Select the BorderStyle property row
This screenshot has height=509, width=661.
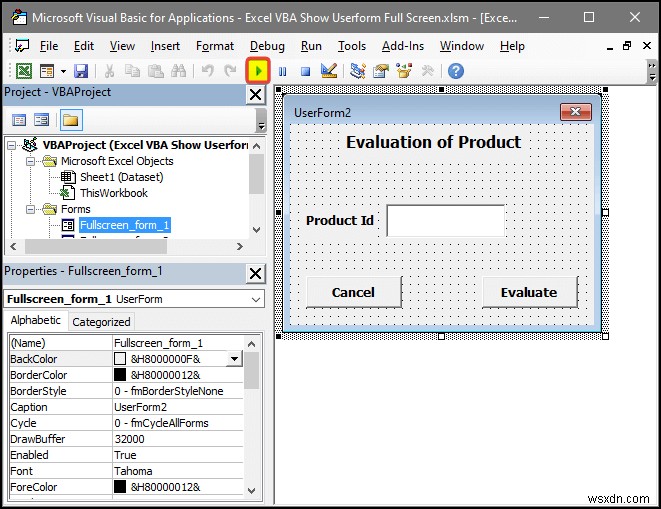[126, 391]
